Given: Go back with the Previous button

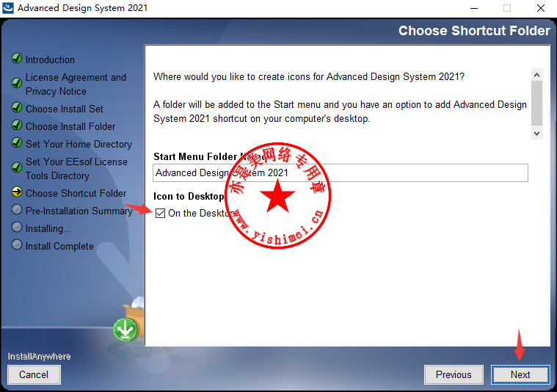Looking at the screenshot, I should coord(454,374).
